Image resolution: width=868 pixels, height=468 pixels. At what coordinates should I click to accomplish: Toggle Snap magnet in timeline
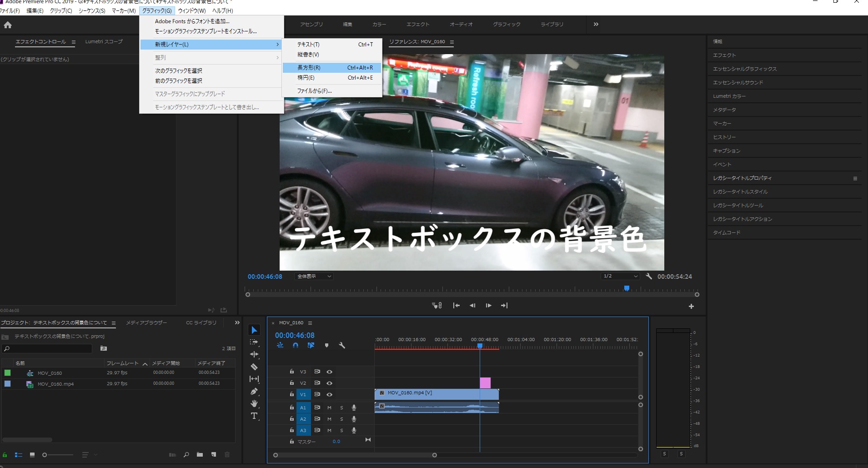tap(296, 346)
